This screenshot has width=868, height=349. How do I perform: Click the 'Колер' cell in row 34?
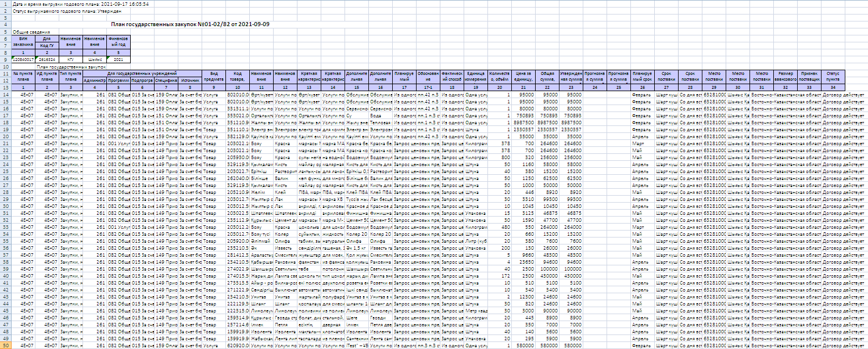coord(285,233)
